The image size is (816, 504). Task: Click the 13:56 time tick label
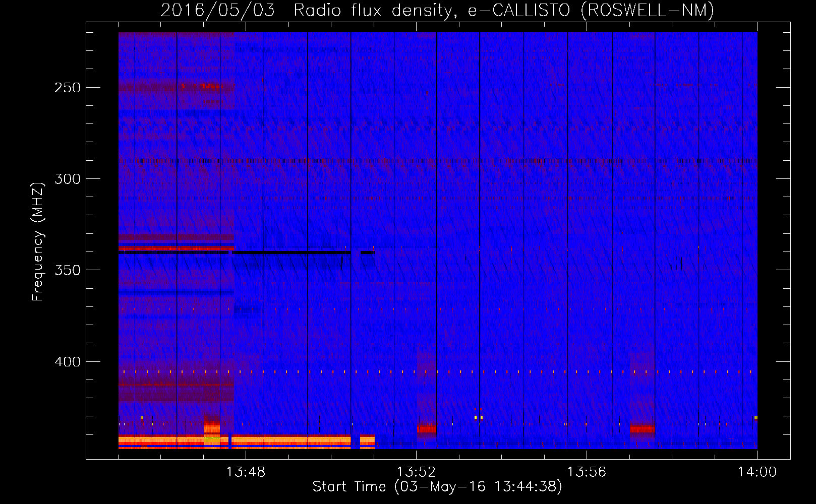[587, 472]
